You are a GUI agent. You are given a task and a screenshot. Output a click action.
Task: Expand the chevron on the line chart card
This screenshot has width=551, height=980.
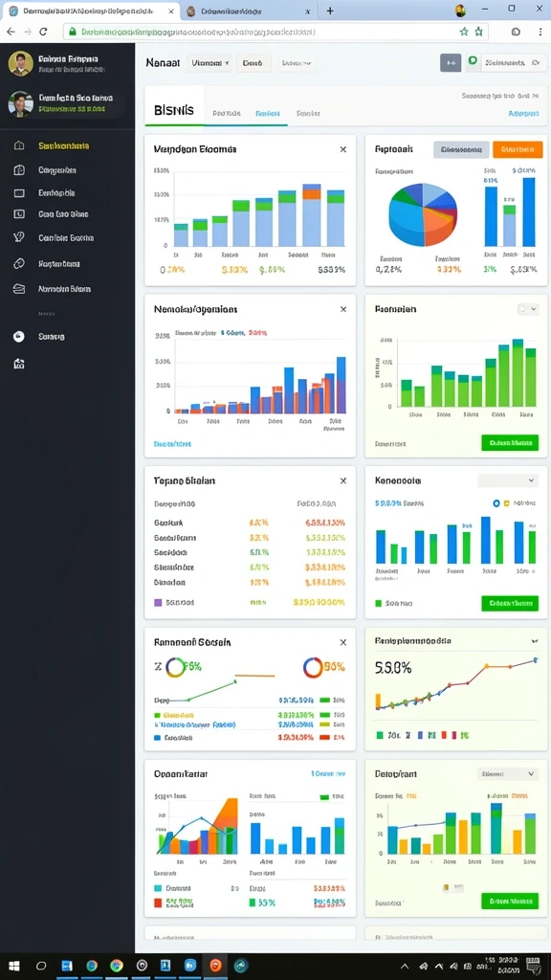pyautogui.click(x=535, y=641)
